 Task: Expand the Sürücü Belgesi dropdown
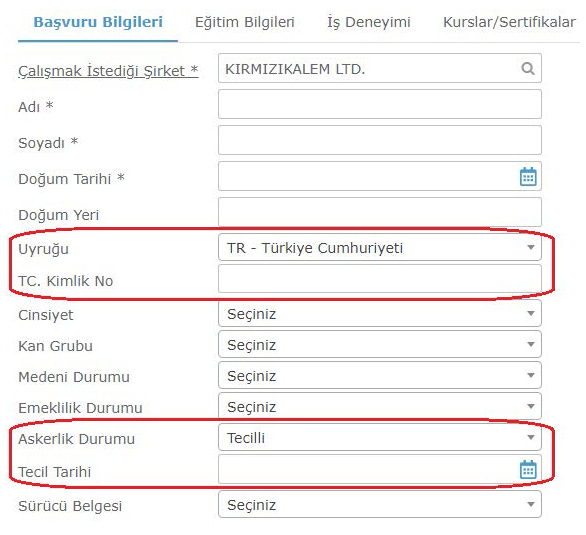pyautogui.click(x=380, y=504)
